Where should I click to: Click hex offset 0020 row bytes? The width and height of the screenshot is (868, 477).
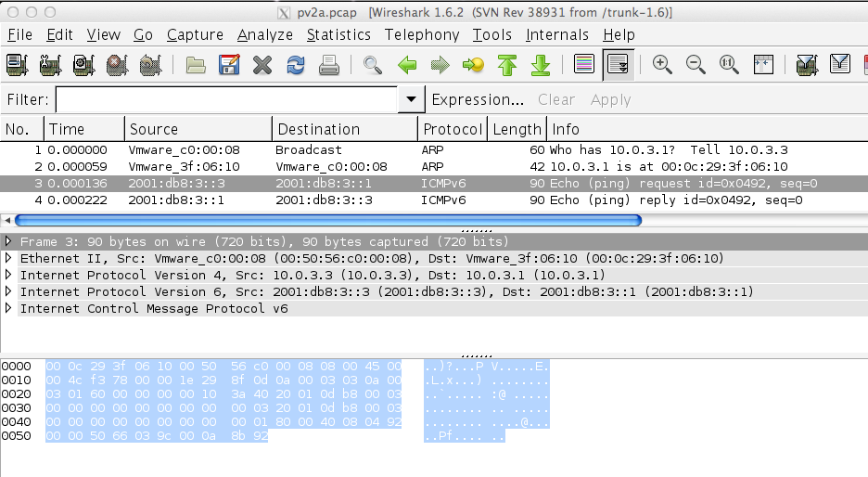click(x=223, y=393)
